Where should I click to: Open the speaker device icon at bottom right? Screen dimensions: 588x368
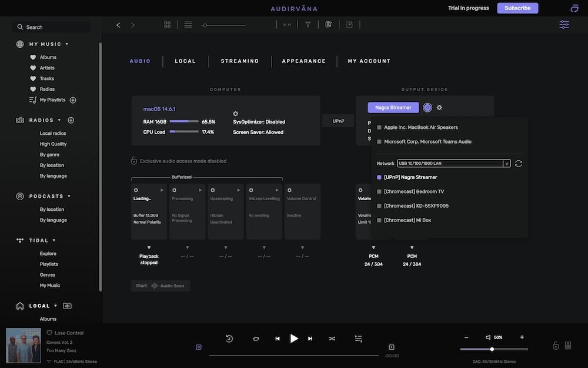click(568, 346)
